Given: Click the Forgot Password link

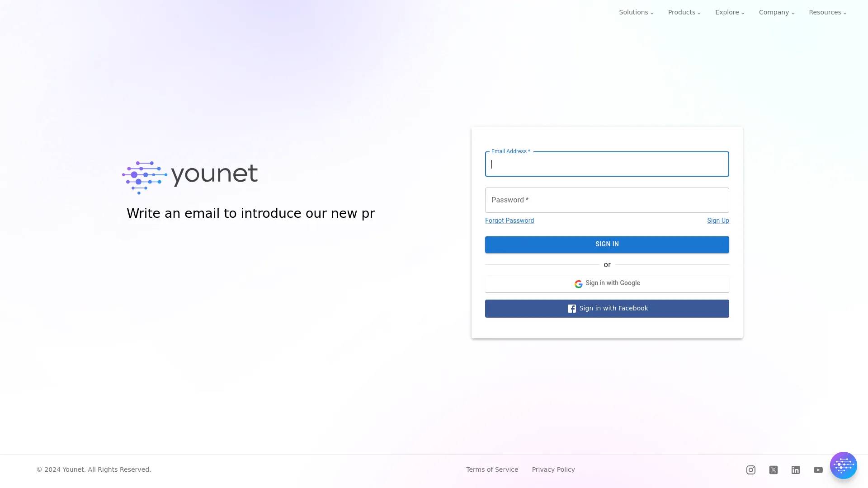Looking at the screenshot, I should [509, 220].
